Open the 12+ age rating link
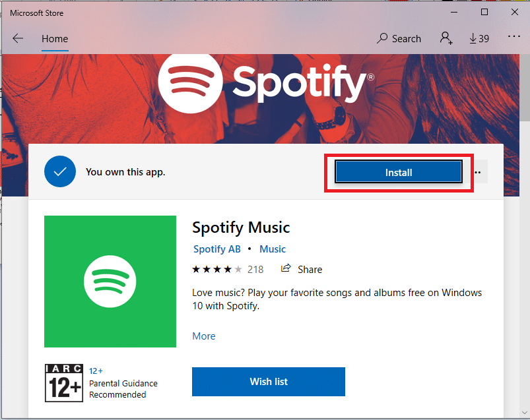 click(x=96, y=371)
